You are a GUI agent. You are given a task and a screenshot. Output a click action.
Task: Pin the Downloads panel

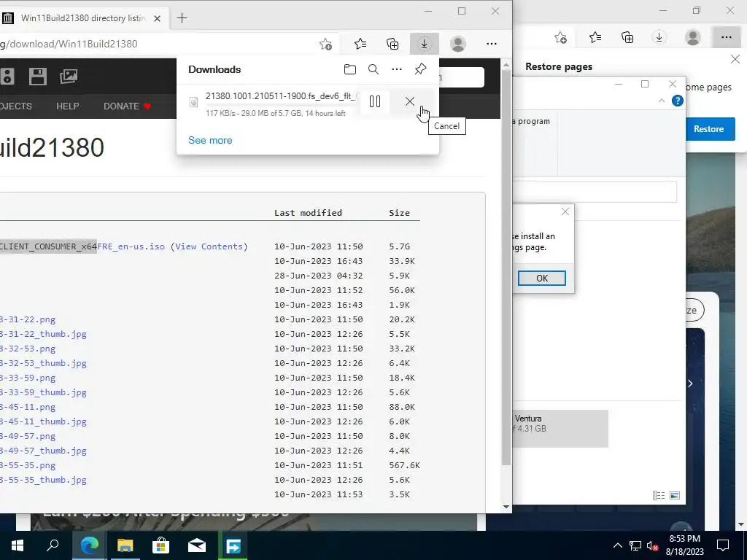(420, 69)
